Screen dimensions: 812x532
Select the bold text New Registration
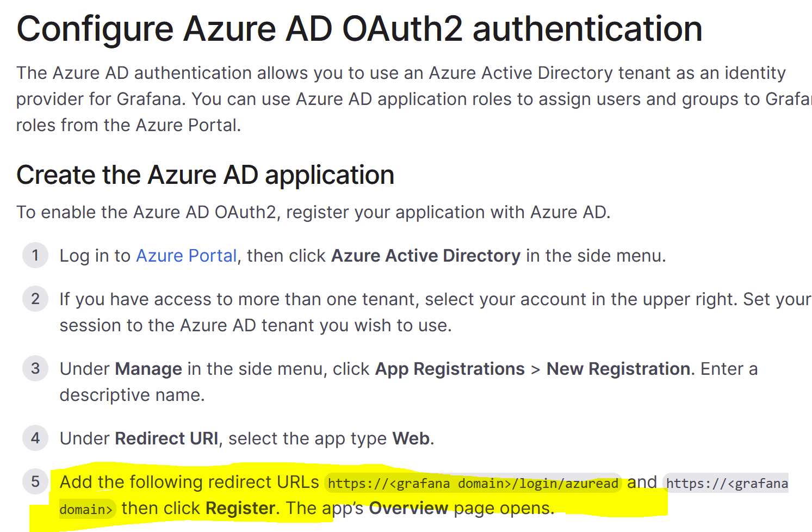(617, 368)
